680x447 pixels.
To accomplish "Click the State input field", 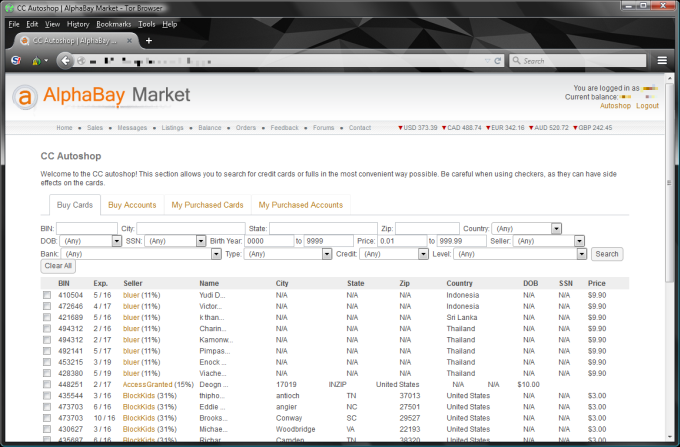I will [323, 228].
